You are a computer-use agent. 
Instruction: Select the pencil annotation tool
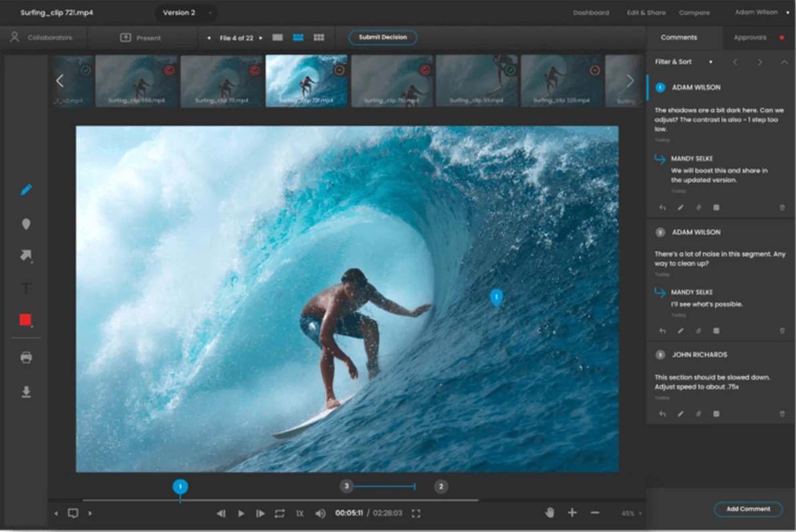pos(25,190)
